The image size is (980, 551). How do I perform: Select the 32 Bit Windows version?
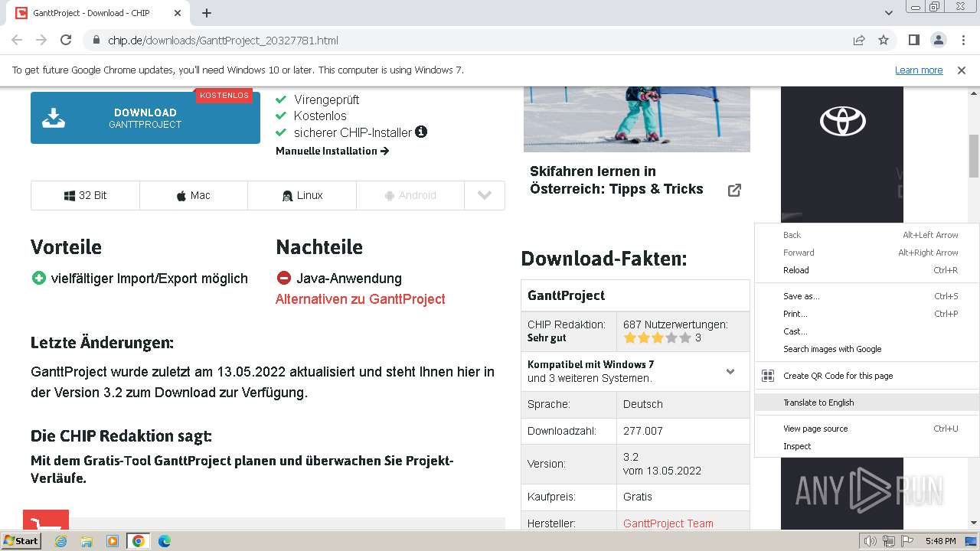85,195
